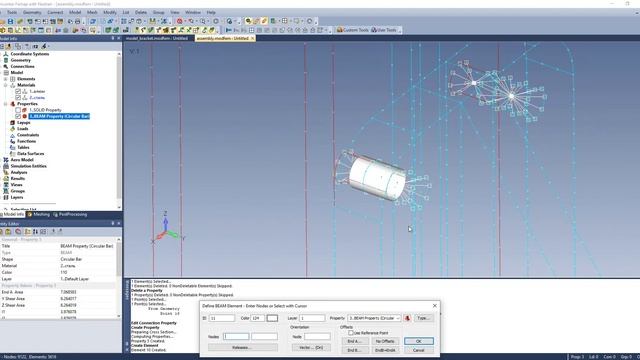Image resolution: width=640 pixels, height=360 pixels.
Task: Click the red property icon beside the Property dropdown
Action: pos(407,318)
